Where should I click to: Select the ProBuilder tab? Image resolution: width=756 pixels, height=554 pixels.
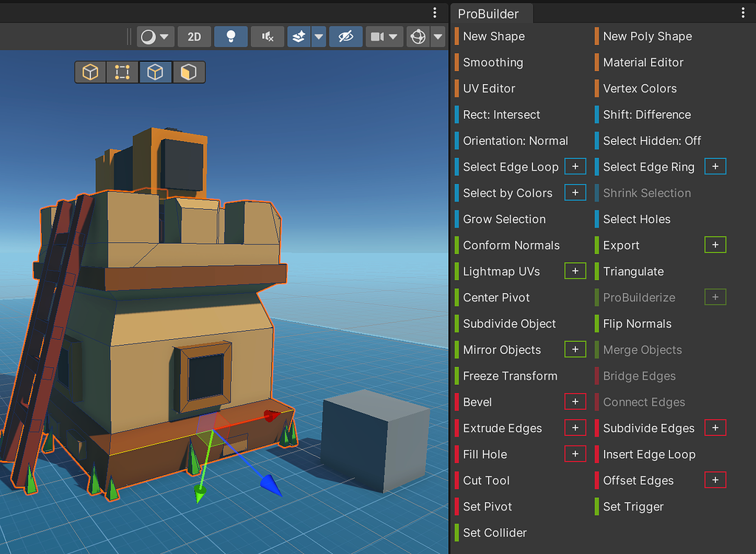(492, 13)
